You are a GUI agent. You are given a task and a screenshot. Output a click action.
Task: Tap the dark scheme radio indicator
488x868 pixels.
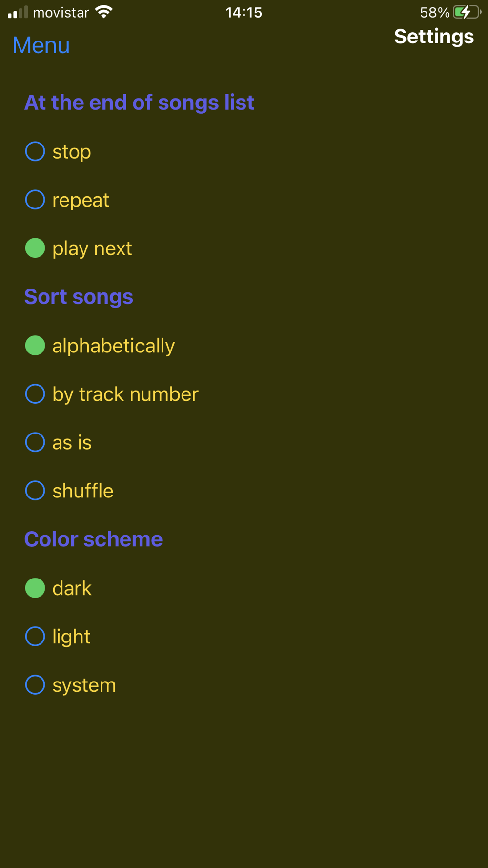[35, 588]
